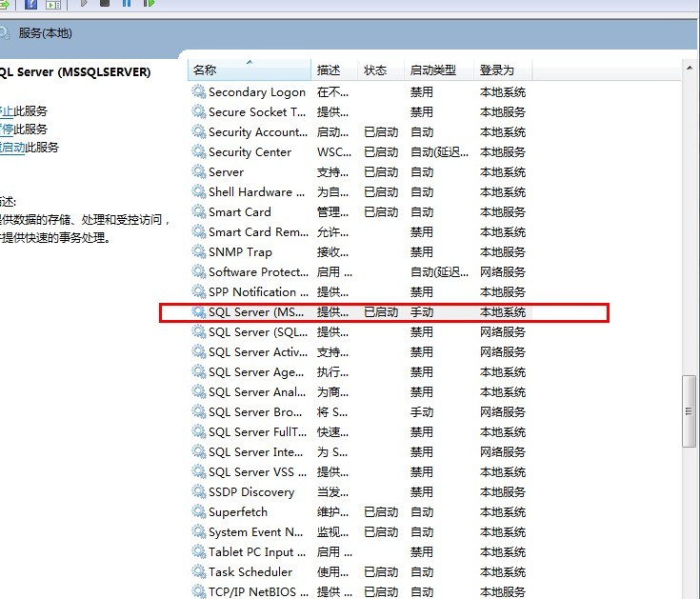Select the SSDP Discovery service name
Screen dimensions: 700x599
(x=251, y=492)
